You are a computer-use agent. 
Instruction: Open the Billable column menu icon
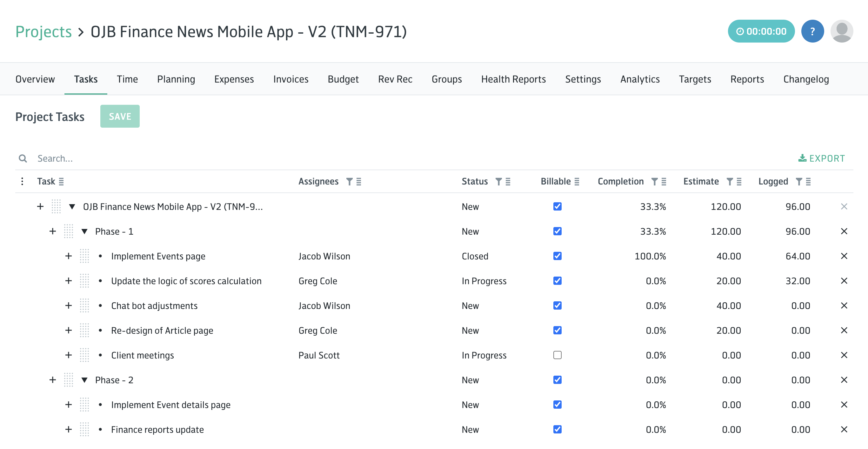tap(577, 182)
